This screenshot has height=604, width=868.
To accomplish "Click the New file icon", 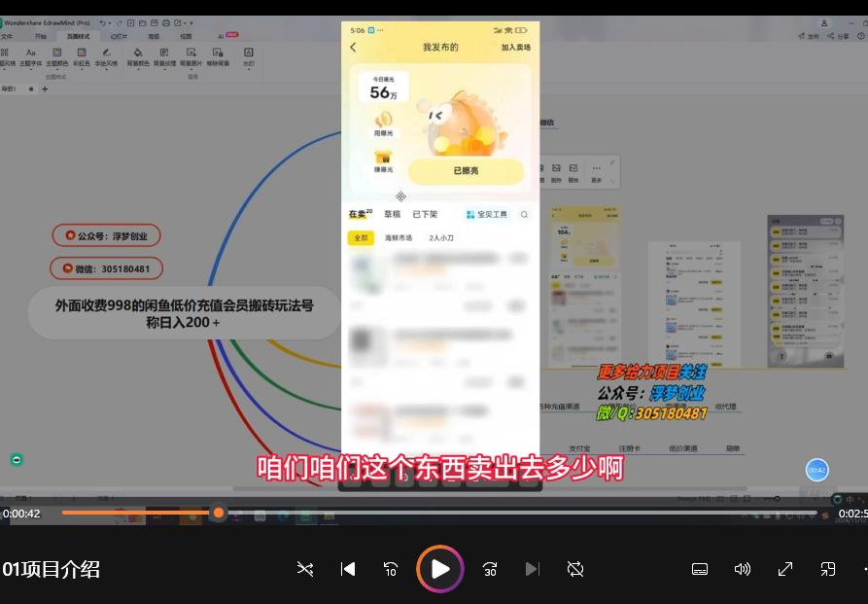I will pos(130,22).
